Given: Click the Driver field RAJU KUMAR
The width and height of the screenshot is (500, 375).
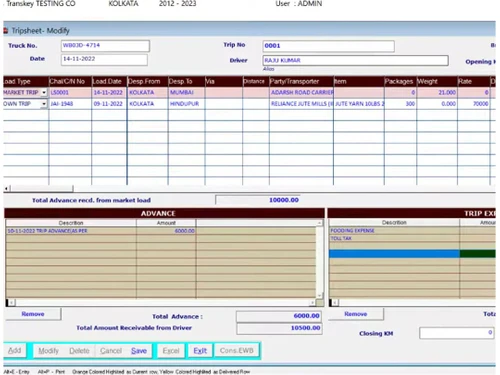Looking at the screenshot, I should pyautogui.click(x=355, y=60).
